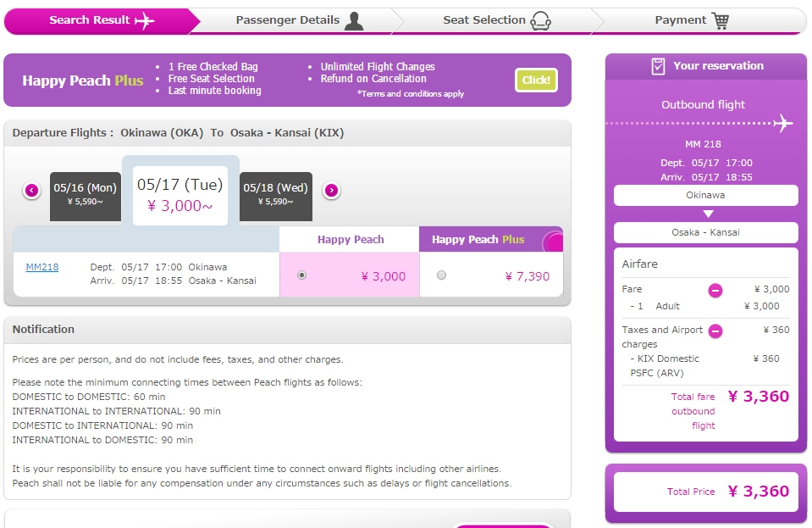Click the seat icon beside Seat Selection
The image size is (812, 528).
click(540, 20)
